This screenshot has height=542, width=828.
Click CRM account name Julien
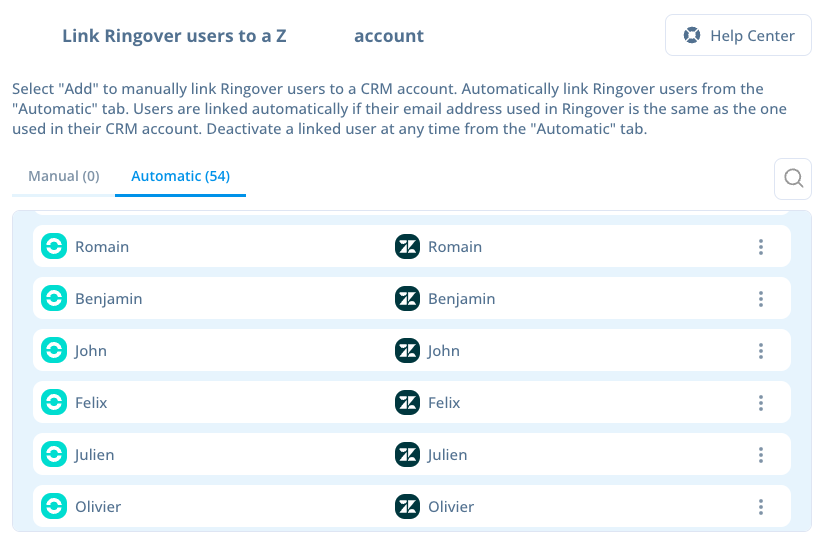[x=448, y=455]
